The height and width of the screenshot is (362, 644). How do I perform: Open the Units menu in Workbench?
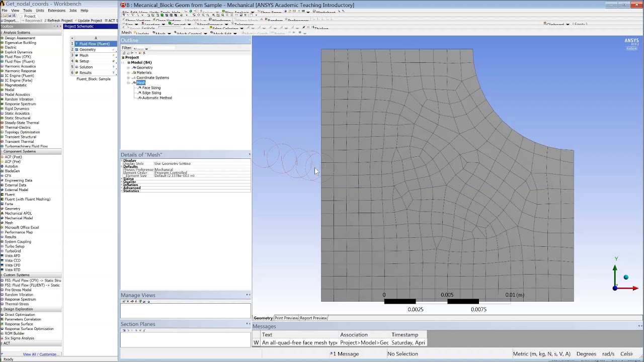40,11
